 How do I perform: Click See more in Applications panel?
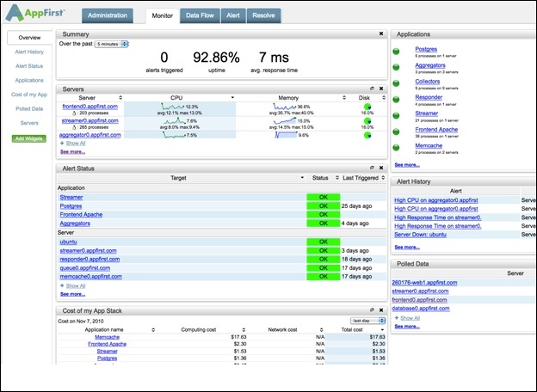click(x=407, y=165)
